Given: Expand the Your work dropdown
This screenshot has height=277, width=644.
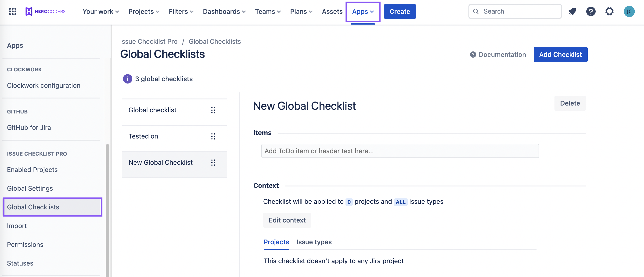Looking at the screenshot, I should tap(100, 11).
